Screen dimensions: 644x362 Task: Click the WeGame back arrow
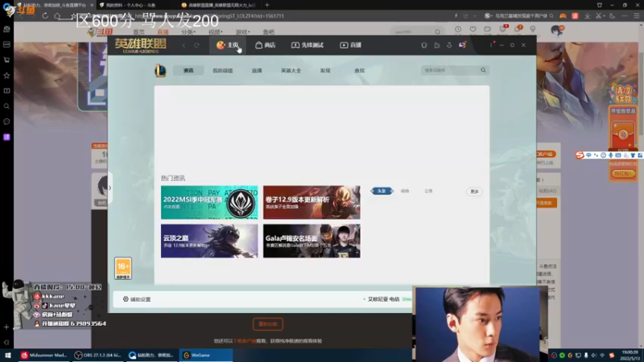pyautogui.click(x=184, y=45)
